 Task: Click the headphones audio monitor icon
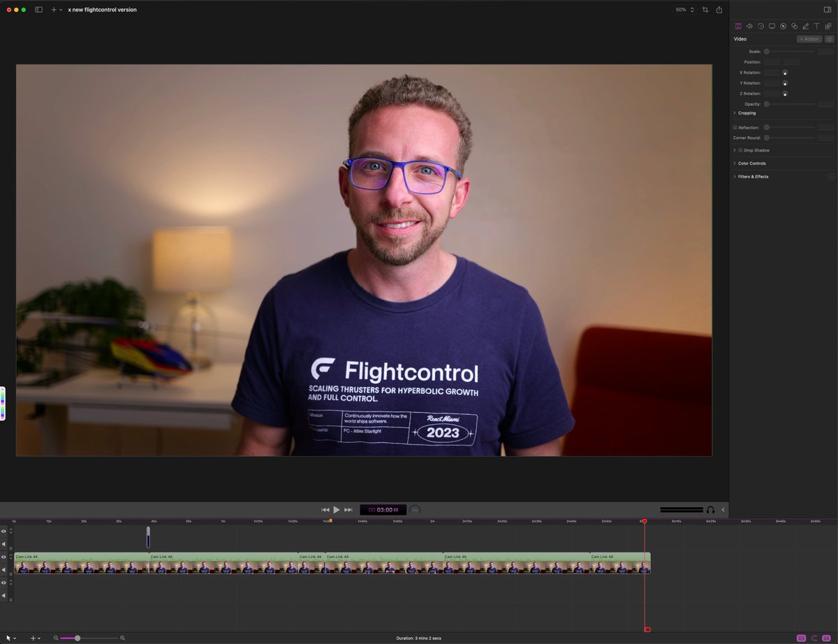pos(710,510)
